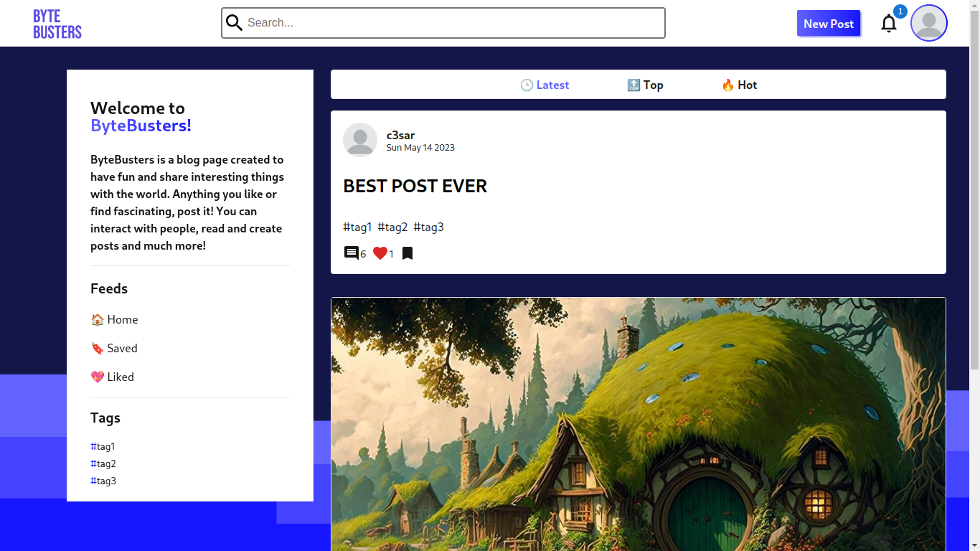
Task: Select #tag2 on the post
Action: click(392, 227)
